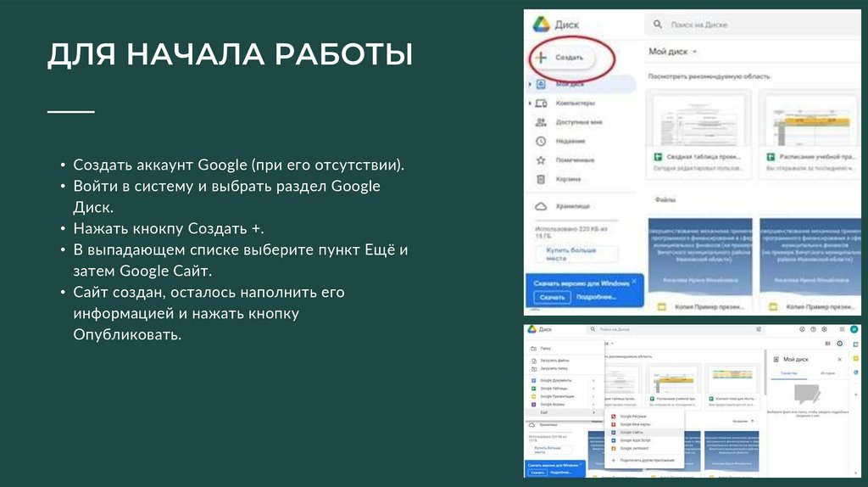Expand the Google Документы submenu arrow
The width and height of the screenshot is (868, 487).
(593, 381)
